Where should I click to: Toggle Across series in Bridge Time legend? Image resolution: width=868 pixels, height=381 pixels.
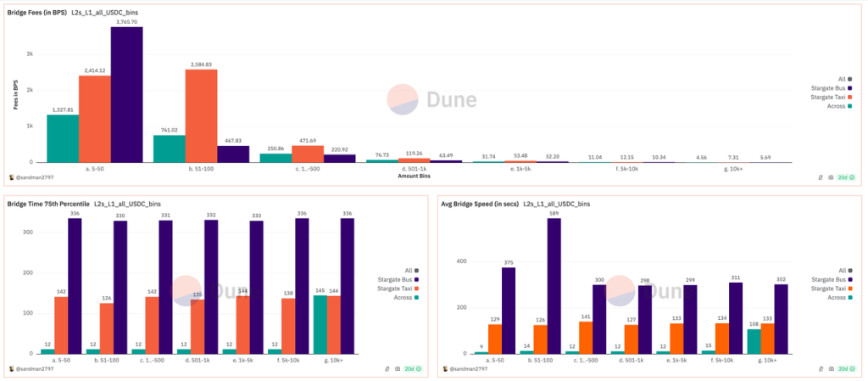[395, 297]
